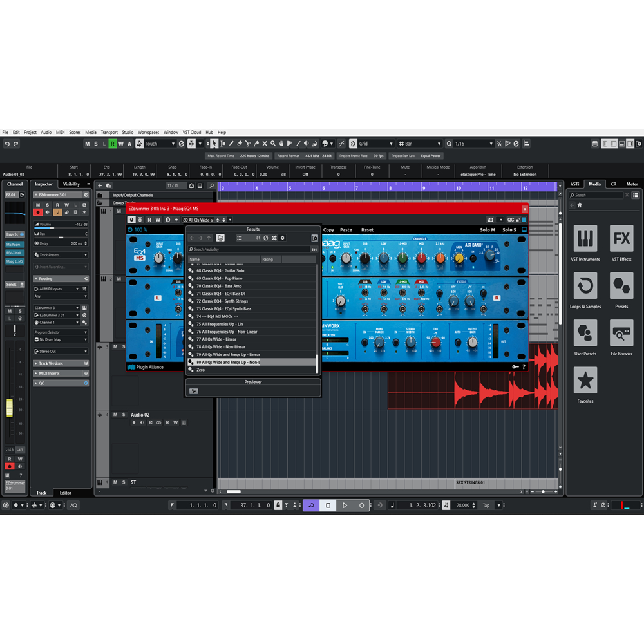The height and width of the screenshot is (644, 644).
Task: Toggle plugin bypass power button
Action: pyautogui.click(x=131, y=220)
